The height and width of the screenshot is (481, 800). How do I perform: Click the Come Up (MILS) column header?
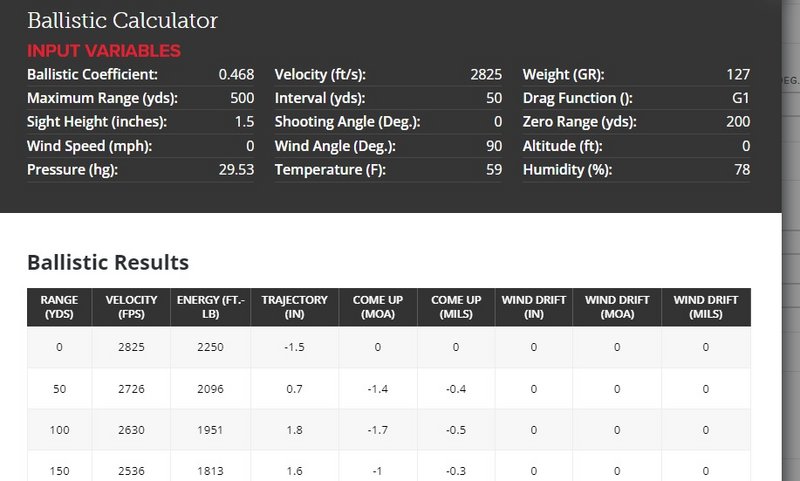456,307
